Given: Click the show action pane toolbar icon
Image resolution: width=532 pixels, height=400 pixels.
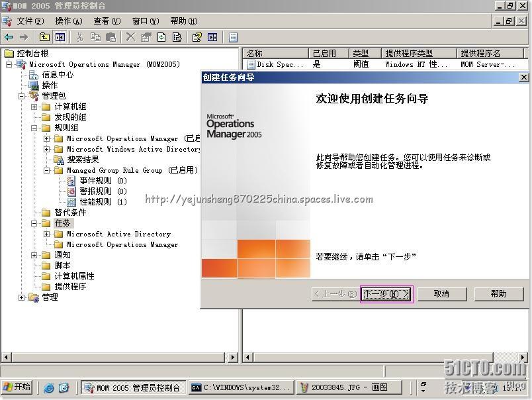Looking at the screenshot, I should 212,37.
